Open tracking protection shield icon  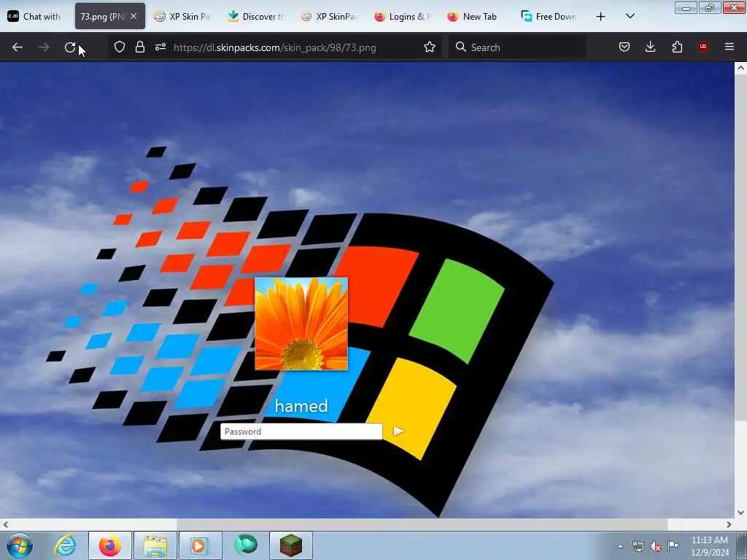tap(120, 47)
